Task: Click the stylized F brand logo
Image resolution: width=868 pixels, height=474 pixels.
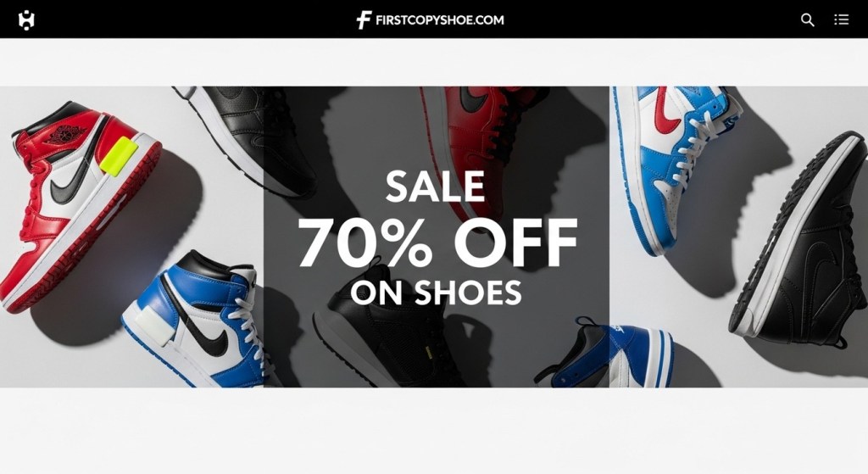Action: 364,20
